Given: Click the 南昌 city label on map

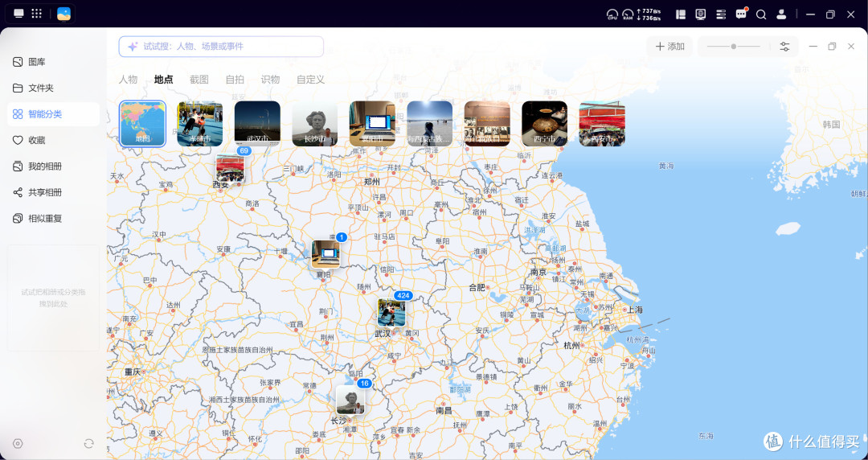Looking at the screenshot, I should [x=444, y=411].
